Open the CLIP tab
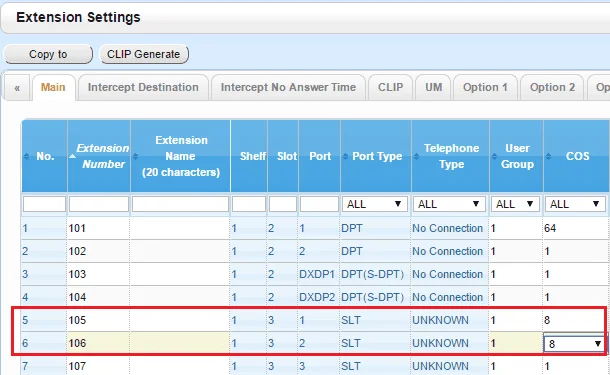 [391, 87]
